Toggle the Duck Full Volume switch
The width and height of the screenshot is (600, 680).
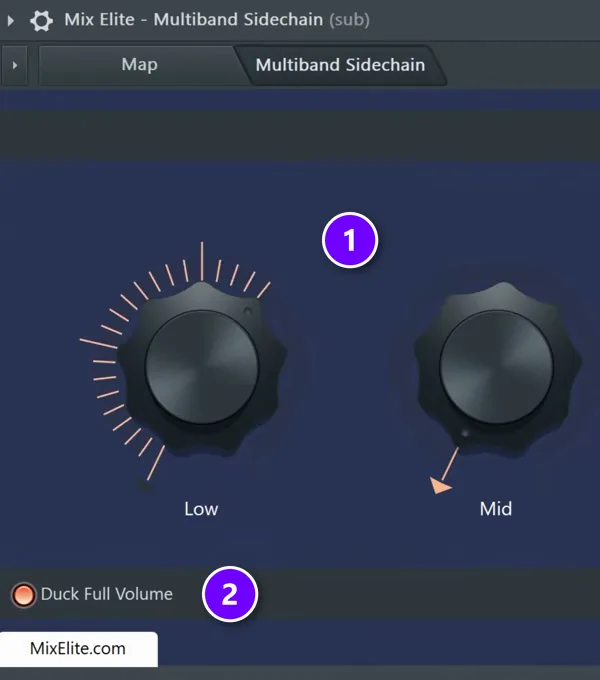[23, 594]
